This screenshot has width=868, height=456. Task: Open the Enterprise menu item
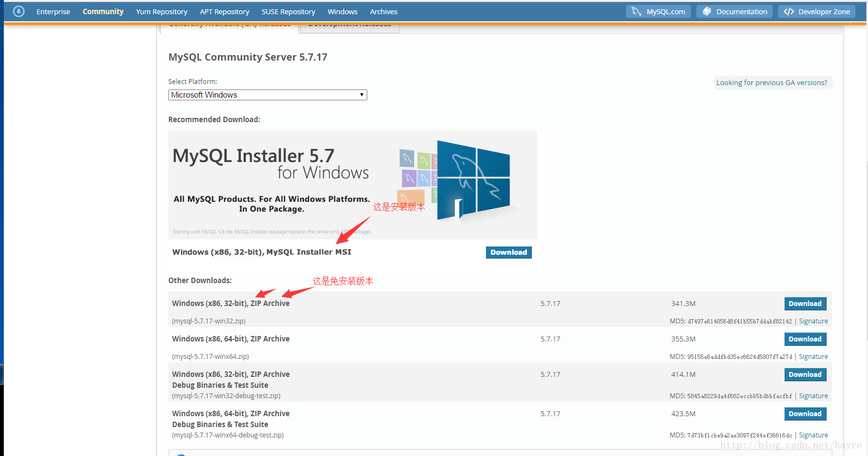click(x=53, y=11)
